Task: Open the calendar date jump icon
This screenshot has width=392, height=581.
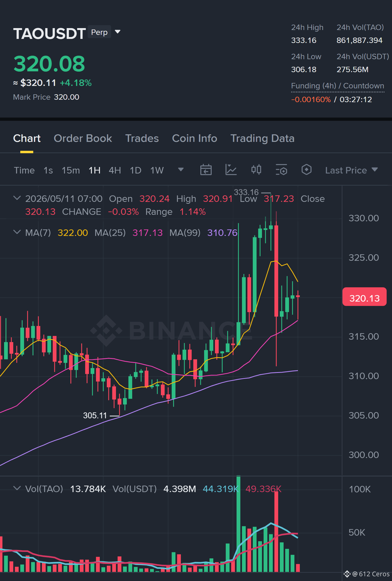Action: click(206, 170)
